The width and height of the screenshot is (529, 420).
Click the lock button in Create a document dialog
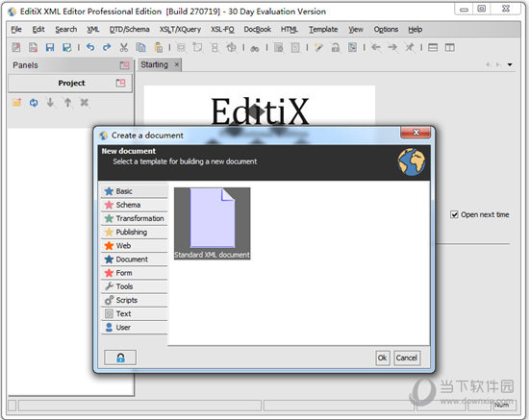[120, 358]
